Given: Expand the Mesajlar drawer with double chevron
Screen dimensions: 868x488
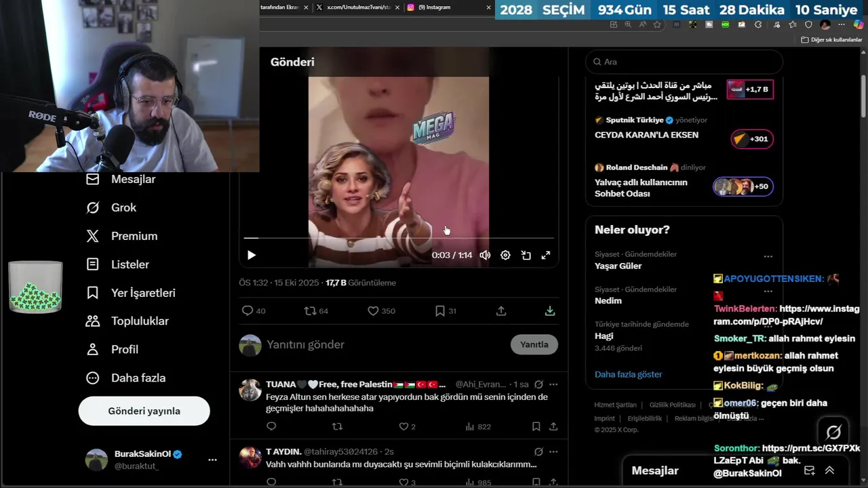Looking at the screenshot, I should 829,470.
